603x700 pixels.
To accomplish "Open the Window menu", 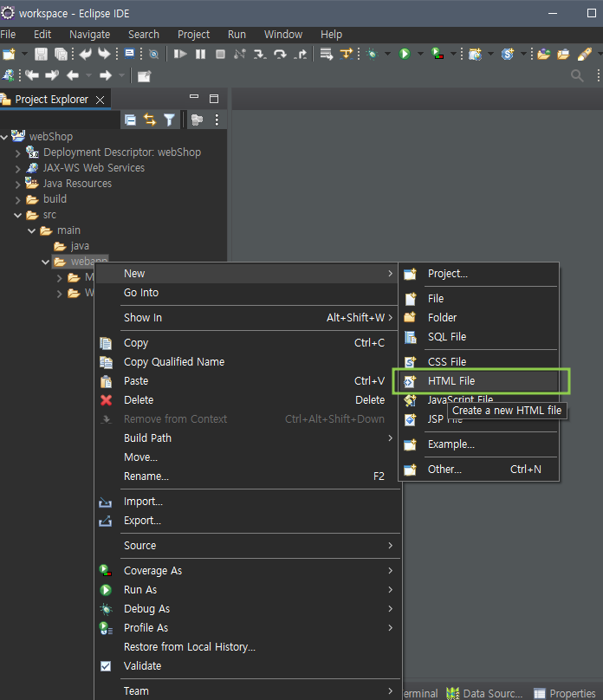I will 283,35.
